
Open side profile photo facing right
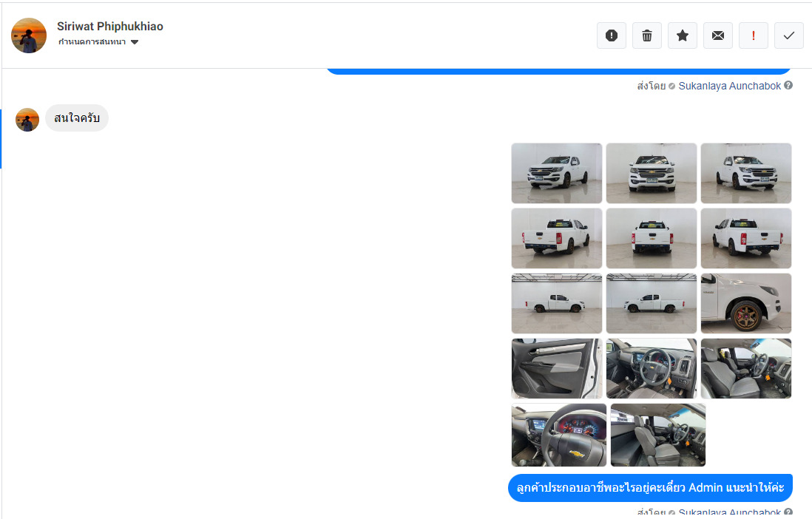coord(557,304)
